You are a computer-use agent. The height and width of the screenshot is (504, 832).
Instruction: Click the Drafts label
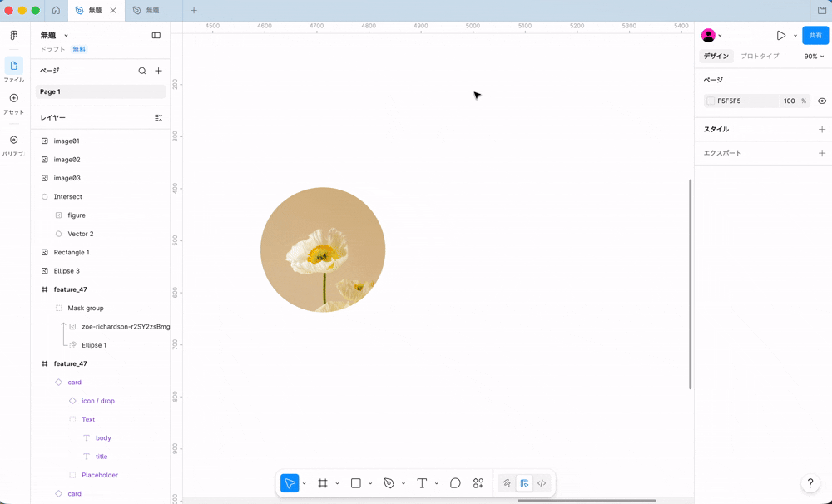click(52, 49)
